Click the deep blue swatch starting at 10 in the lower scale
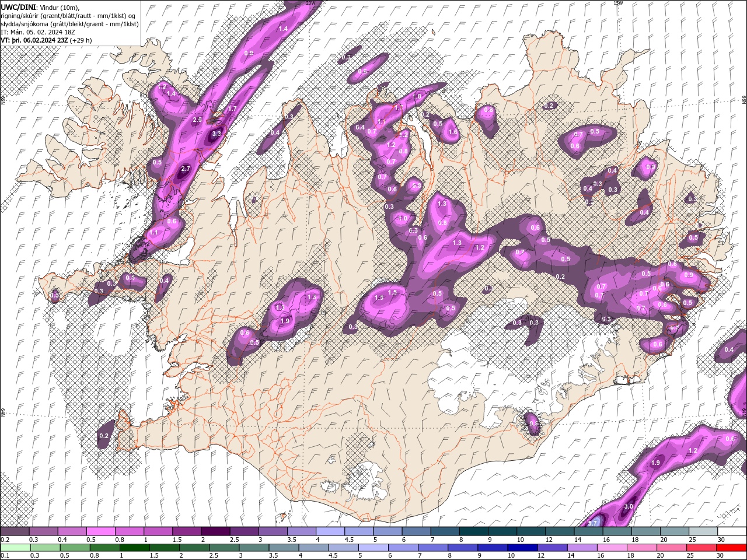The image size is (747, 560). coord(522,548)
